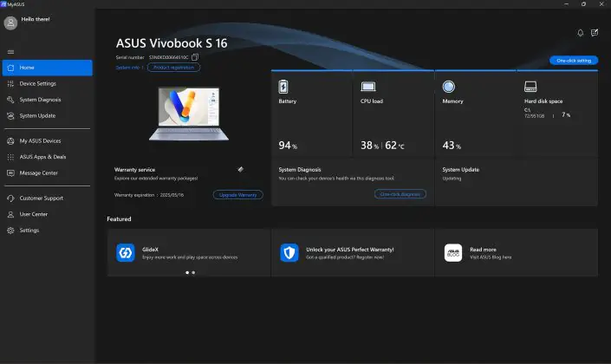The height and width of the screenshot is (364, 611).
Task: Click the Hello there! greeting text
Action: point(36,19)
